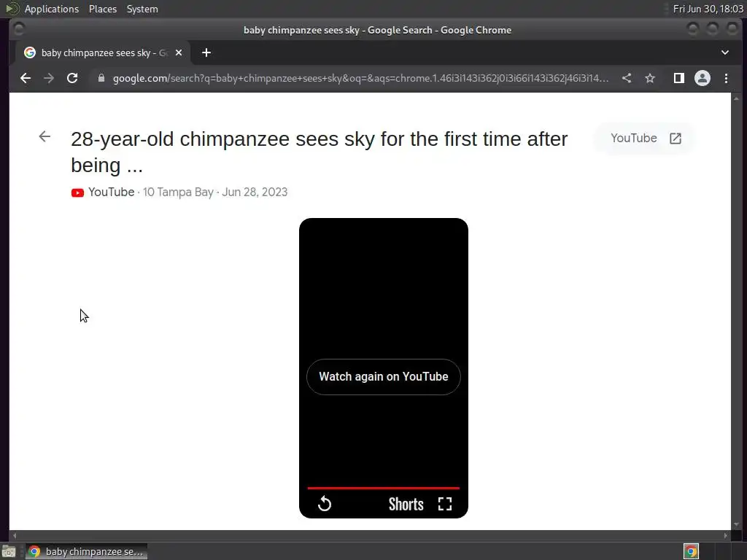The image size is (747, 560).
Task: Click the Applications menu logo icon
Action: tap(12, 9)
